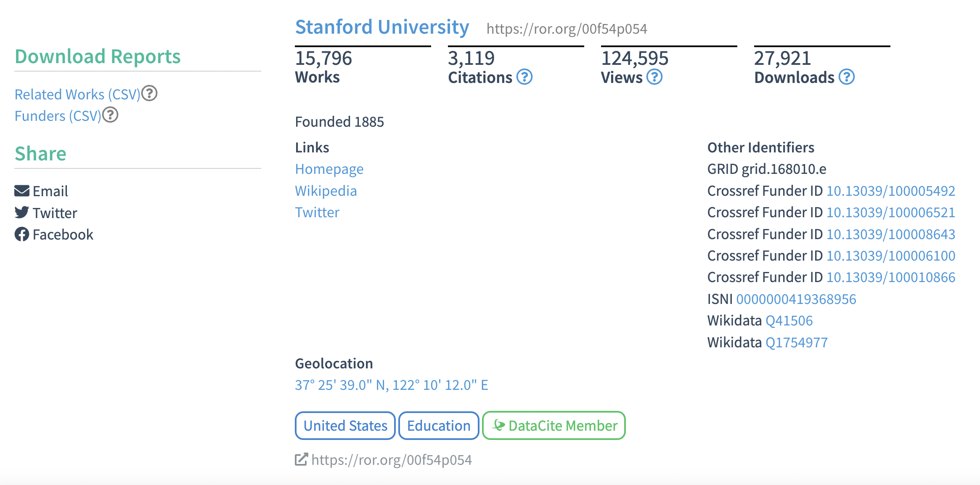The image size is (980, 485).
Task: Download the Funders CSV report
Action: click(58, 116)
